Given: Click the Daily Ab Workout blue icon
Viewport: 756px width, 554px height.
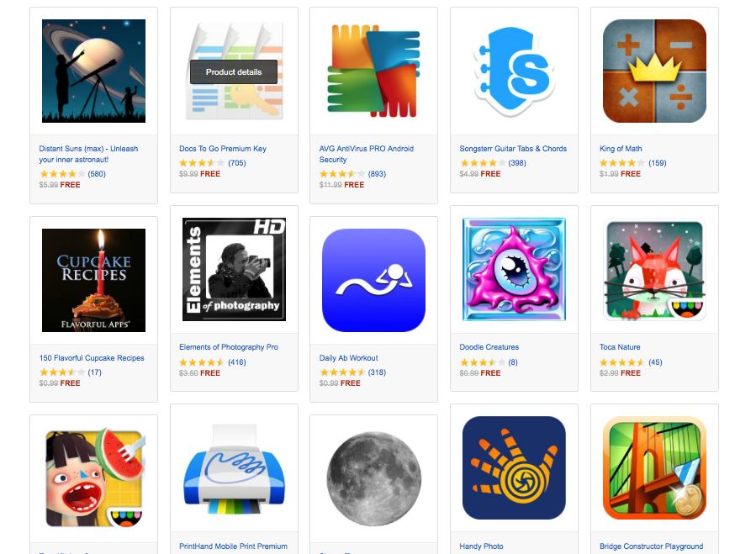Looking at the screenshot, I should tap(373, 280).
